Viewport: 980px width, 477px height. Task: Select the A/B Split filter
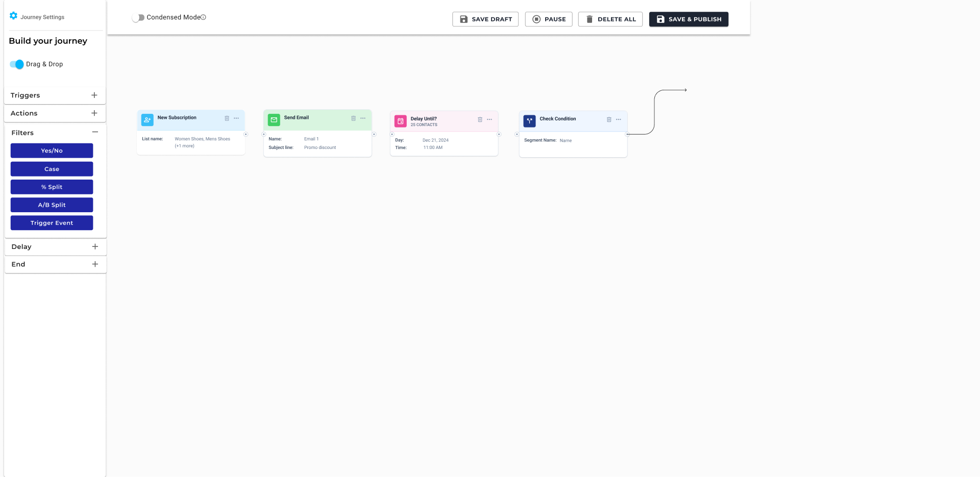point(52,205)
